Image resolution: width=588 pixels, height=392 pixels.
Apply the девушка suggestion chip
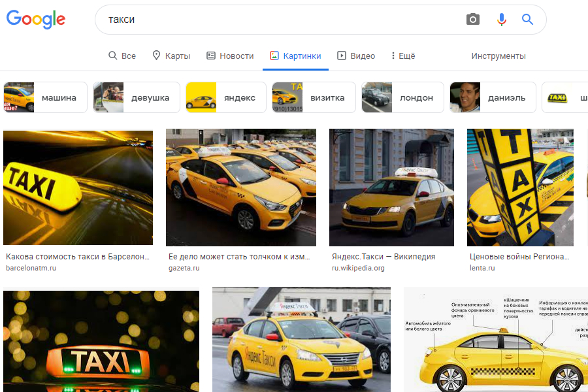[136, 97]
